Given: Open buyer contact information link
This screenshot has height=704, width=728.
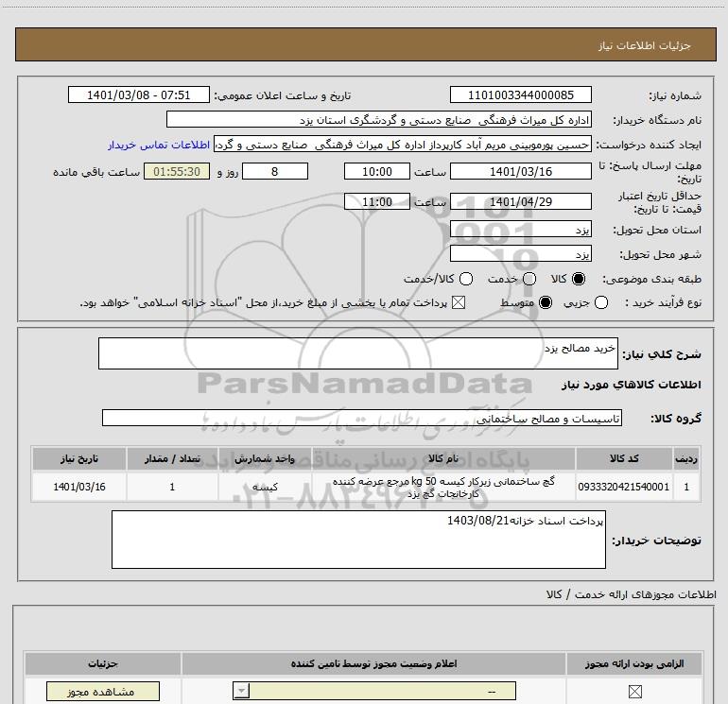Looking at the screenshot, I should click(159, 146).
